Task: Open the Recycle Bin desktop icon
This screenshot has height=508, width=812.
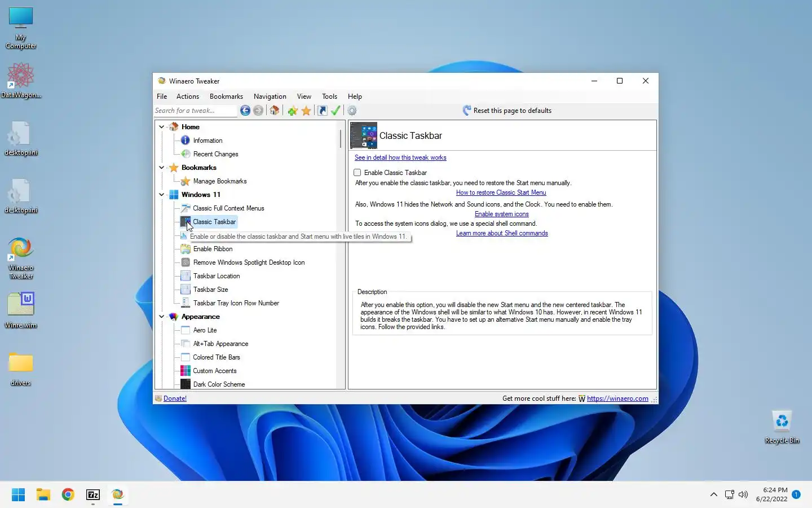Action: click(x=782, y=427)
